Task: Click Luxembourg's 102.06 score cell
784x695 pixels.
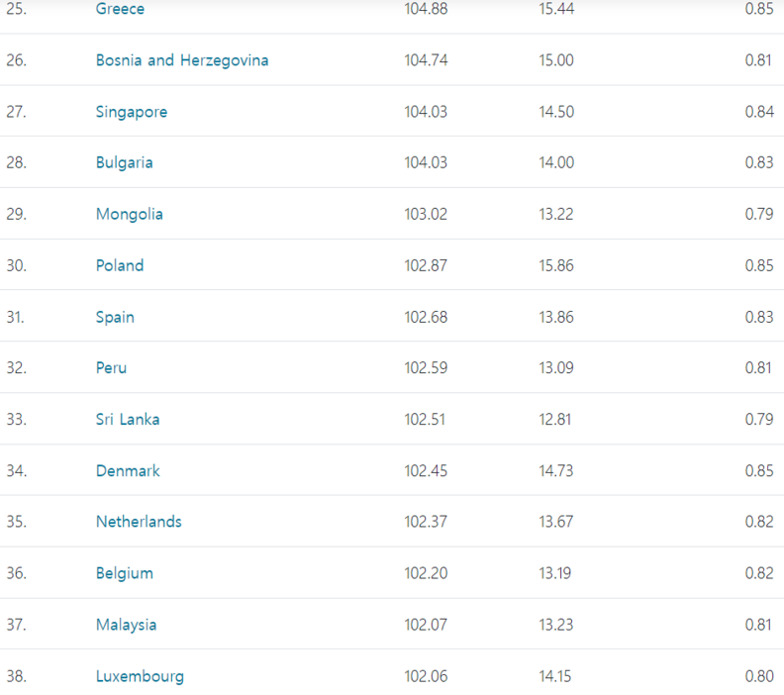Action: (x=426, y=676)
